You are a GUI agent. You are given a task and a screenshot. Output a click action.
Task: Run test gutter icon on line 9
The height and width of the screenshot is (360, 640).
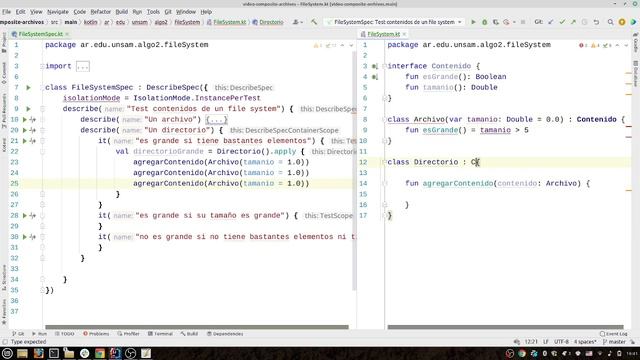(x=28, y=109)
